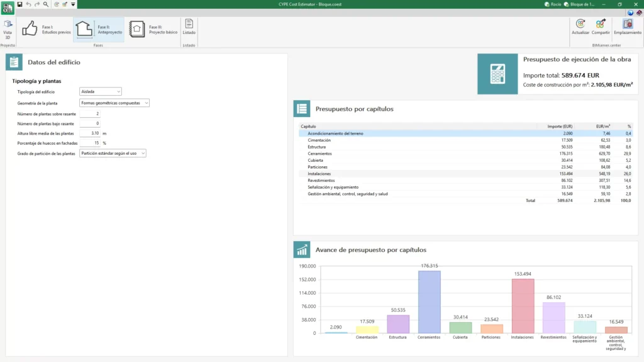Click the Porcentaje de huecos en fachadas field
The height and width of the screenshot is (362, 644).
pos(90,143)
